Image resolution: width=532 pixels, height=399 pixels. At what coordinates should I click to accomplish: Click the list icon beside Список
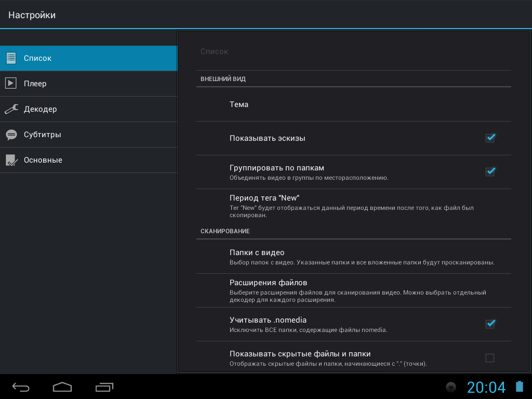(x=11, y=58)
